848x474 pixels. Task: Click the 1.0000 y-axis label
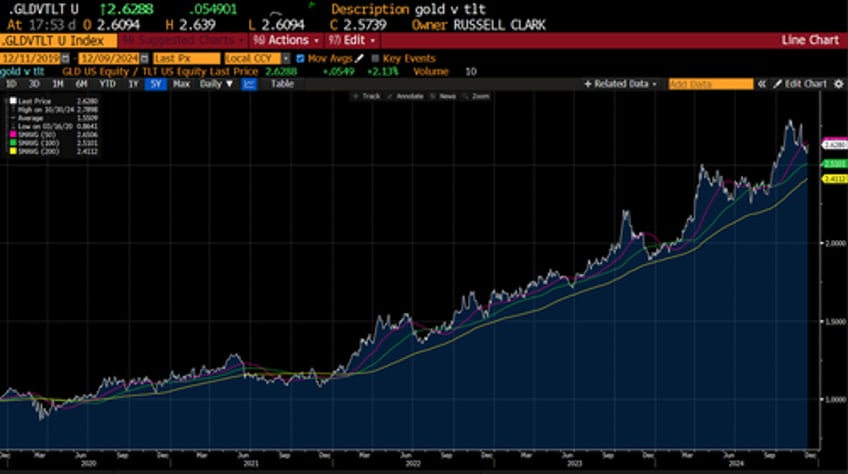(835, 399)
